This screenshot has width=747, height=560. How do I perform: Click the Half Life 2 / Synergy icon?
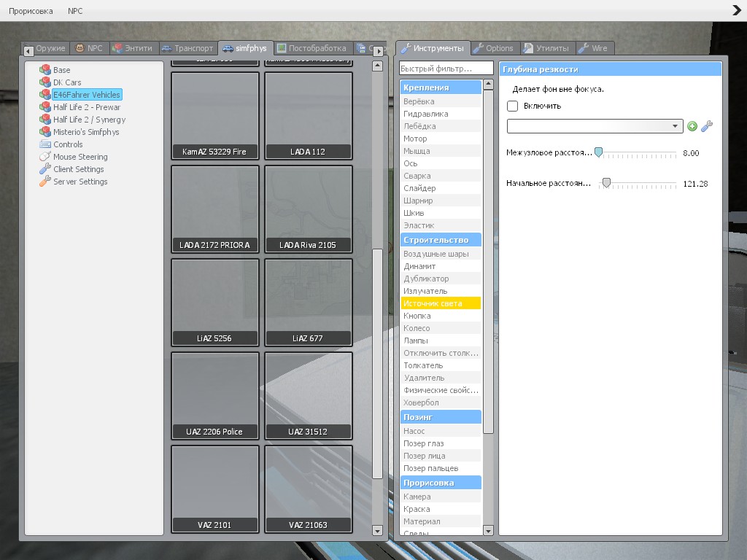click(45, 120)
